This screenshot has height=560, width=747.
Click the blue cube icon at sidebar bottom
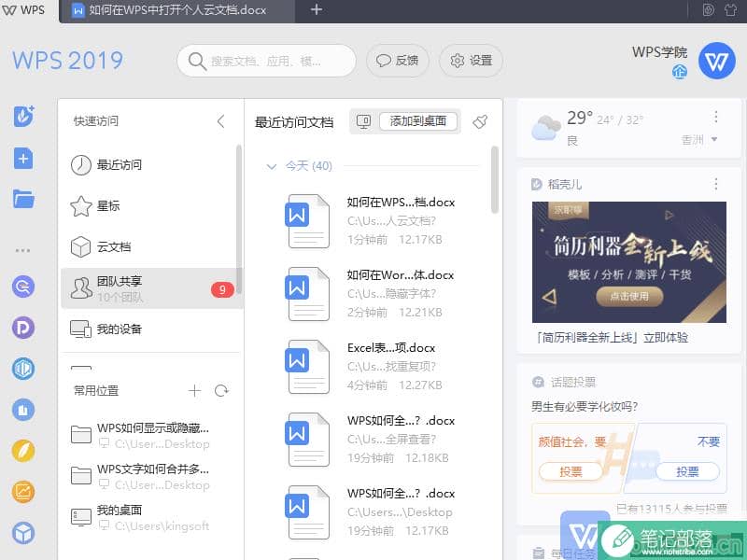pos(23,533)
